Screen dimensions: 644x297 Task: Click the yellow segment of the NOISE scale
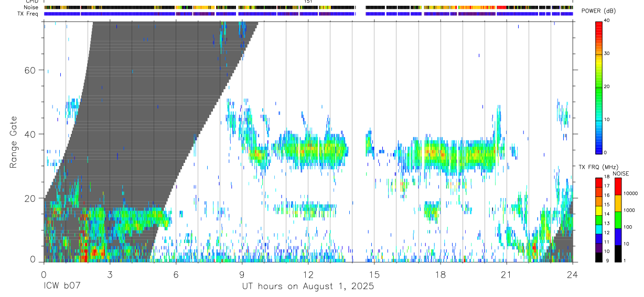[618, 203]
